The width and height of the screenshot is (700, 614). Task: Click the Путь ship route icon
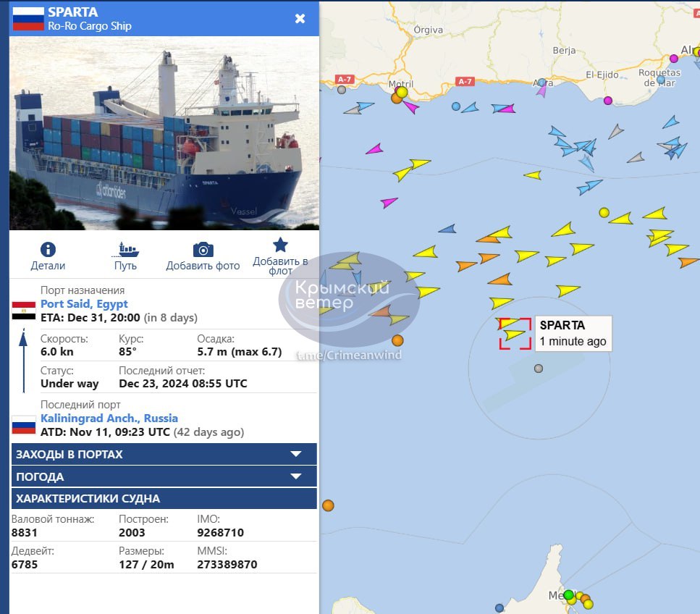tap(125, 250)
